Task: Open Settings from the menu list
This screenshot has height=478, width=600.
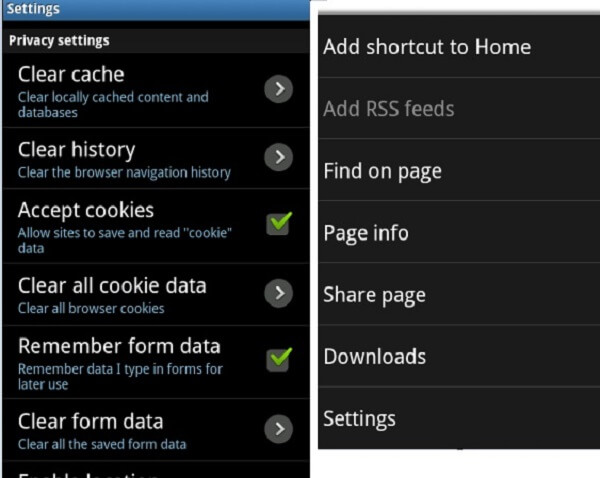Action: point(459,418)
